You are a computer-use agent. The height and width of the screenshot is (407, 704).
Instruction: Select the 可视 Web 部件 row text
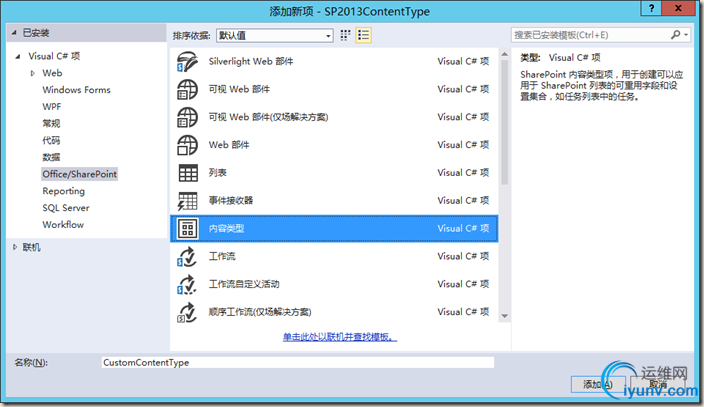[239, 89]
